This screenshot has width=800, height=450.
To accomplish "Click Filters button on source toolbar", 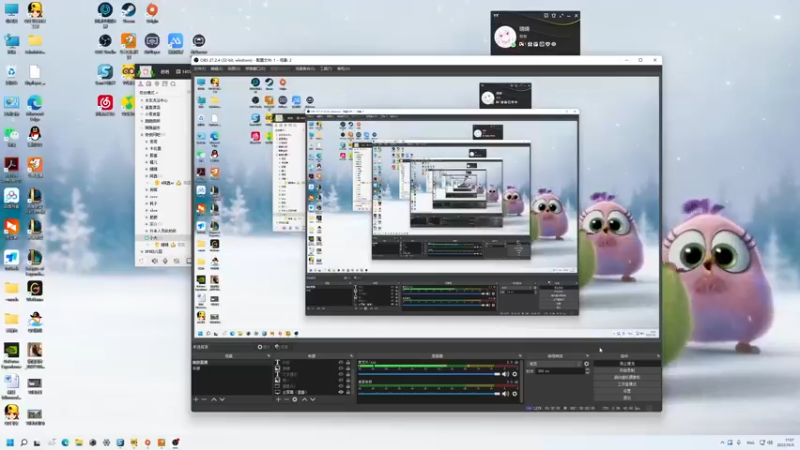I will click(x=282, y=347).
